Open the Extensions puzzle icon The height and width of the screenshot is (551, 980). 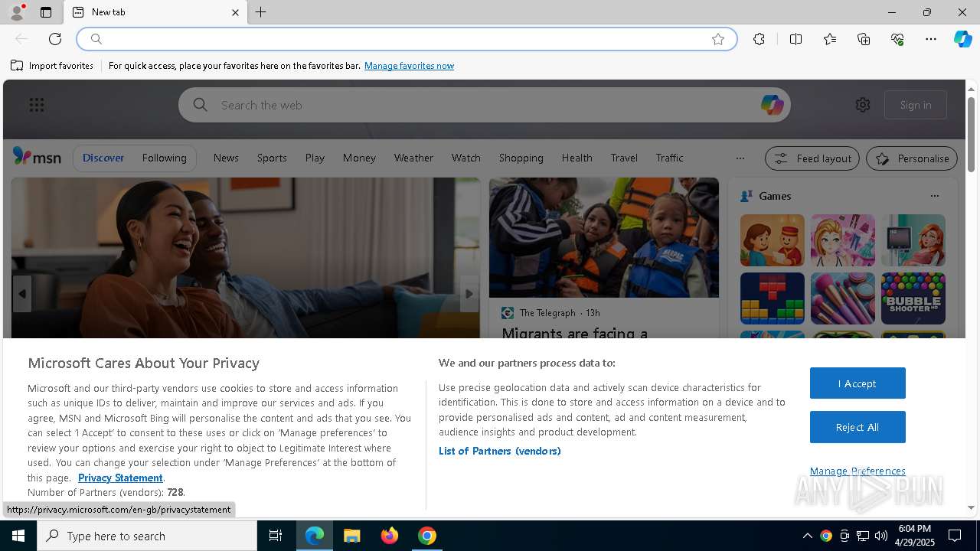(759, 39)
